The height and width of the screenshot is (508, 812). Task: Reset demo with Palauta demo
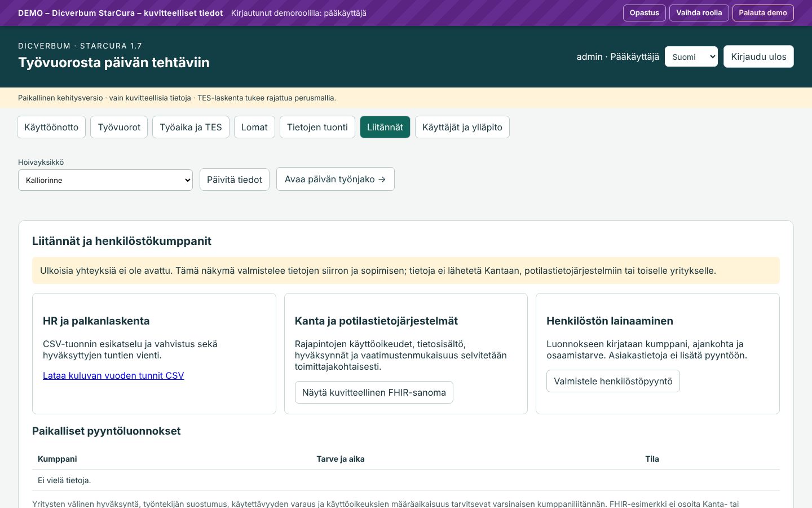click(x=763, y=13)
